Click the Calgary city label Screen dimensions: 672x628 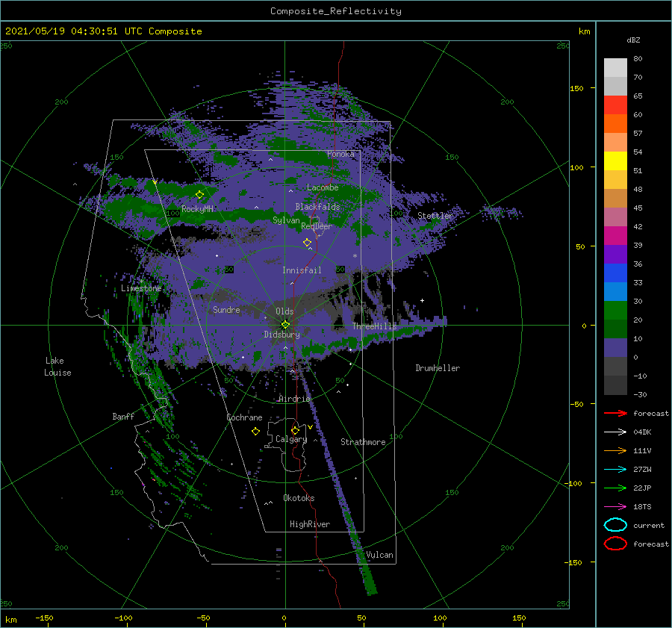click(291, 439)
